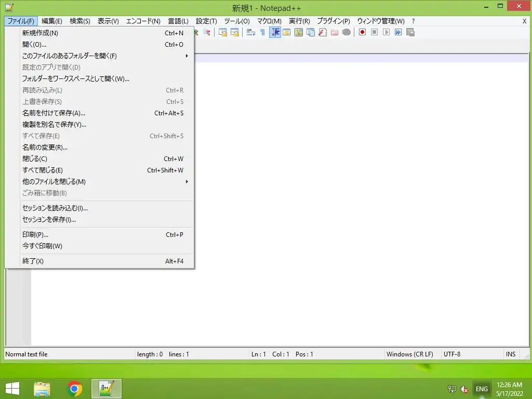Click the Stop Recording square icon
The image size is (532, 399).
(x=374, y=32)
